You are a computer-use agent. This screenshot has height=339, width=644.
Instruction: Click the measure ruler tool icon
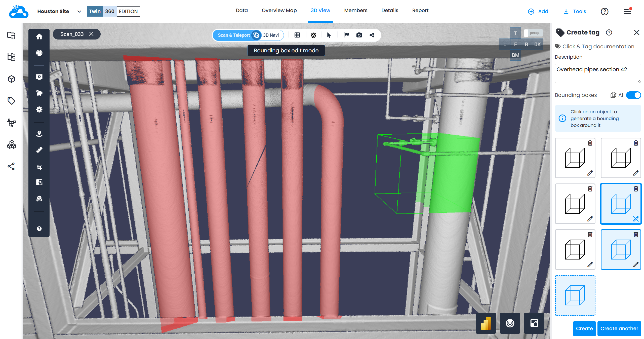tap(39, 150)
